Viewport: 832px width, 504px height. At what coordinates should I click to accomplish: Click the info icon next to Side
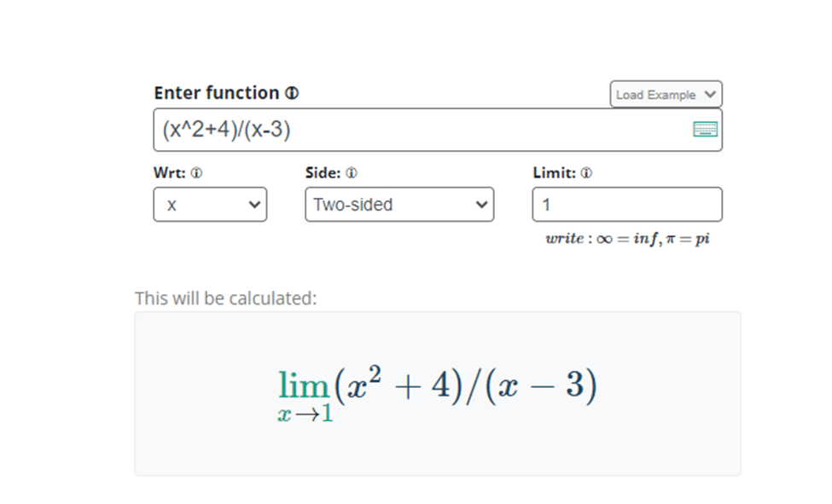click(352, 173)
